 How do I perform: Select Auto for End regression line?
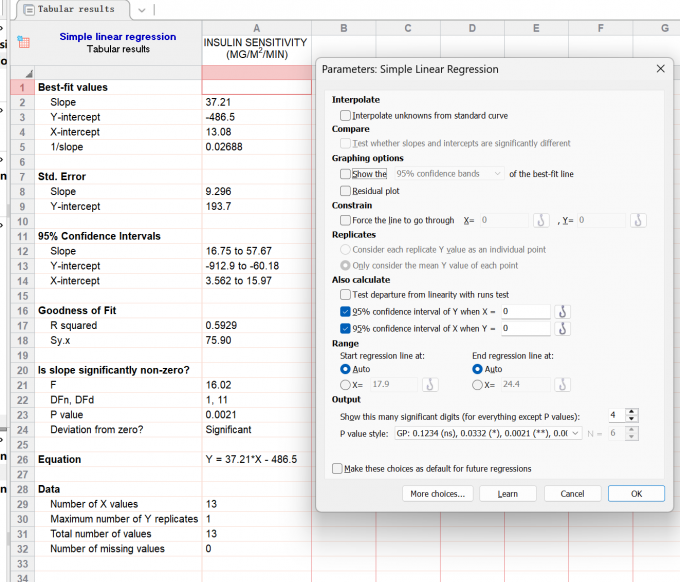[477, 369]
